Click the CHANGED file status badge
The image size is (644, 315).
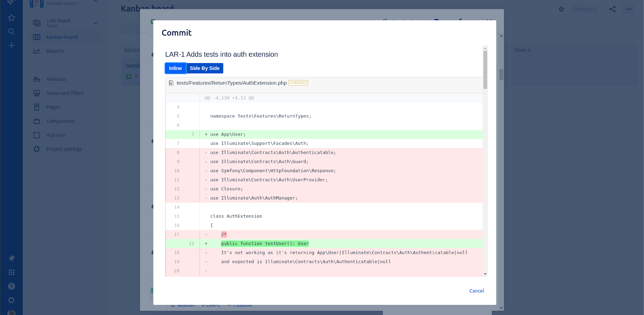tap(298, 83)
